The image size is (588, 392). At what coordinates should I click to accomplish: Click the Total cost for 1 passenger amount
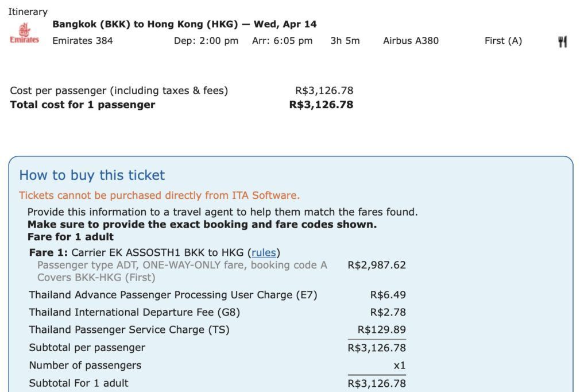(x=321, y=105)
